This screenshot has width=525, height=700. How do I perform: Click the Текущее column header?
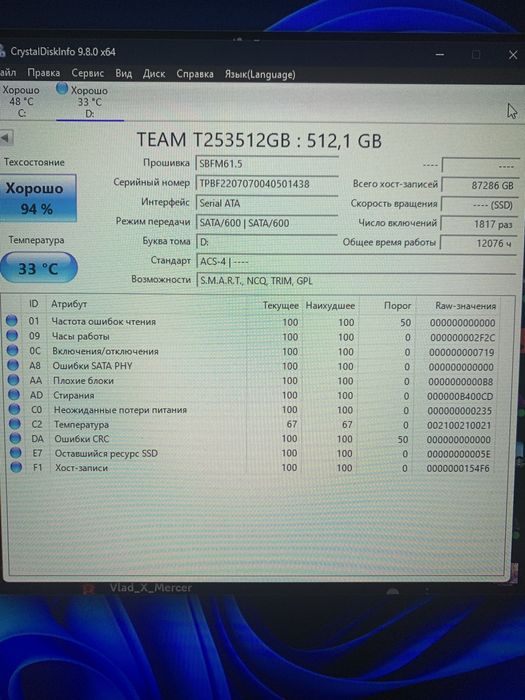pos(280,305)
